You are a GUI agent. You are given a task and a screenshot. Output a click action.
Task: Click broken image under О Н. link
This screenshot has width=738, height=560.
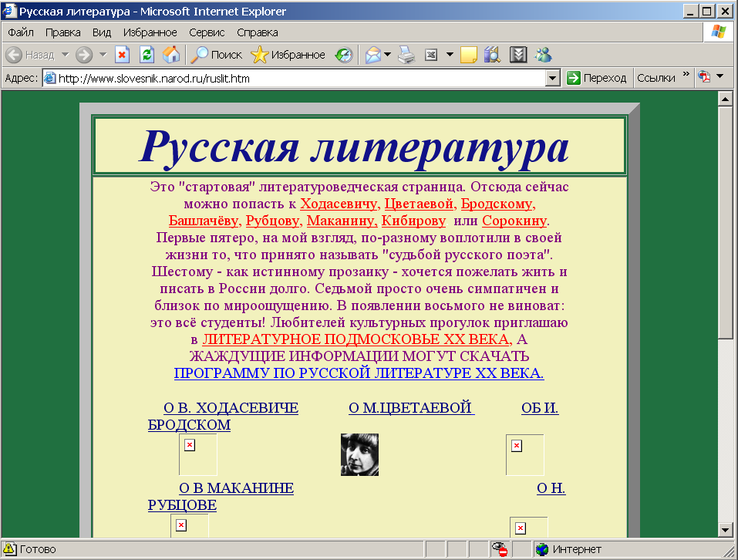click(x=528, y=528)
